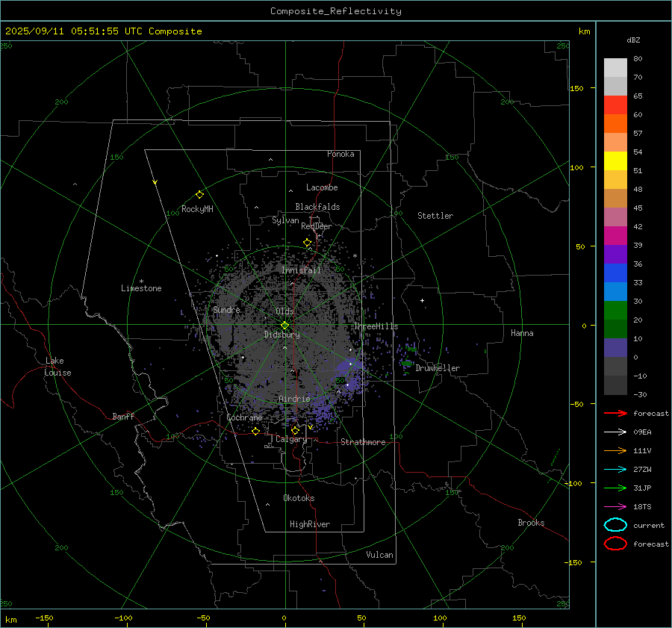
Task: Click the Olds label
Action: (x=284, y=311)
